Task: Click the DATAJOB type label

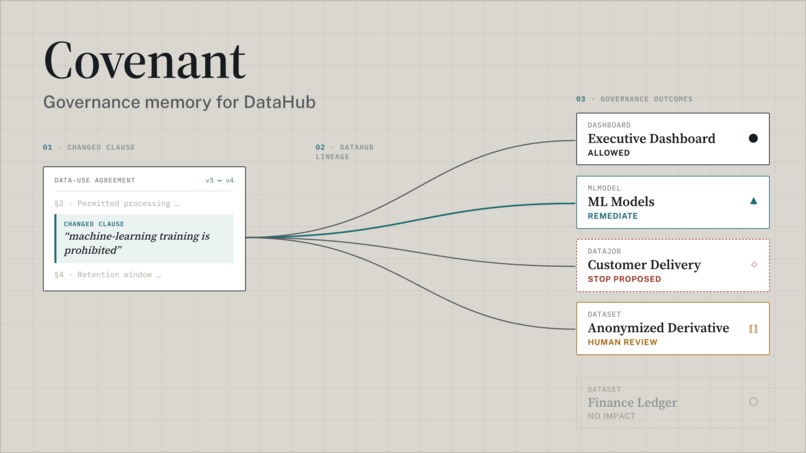Action: (604, 251)
